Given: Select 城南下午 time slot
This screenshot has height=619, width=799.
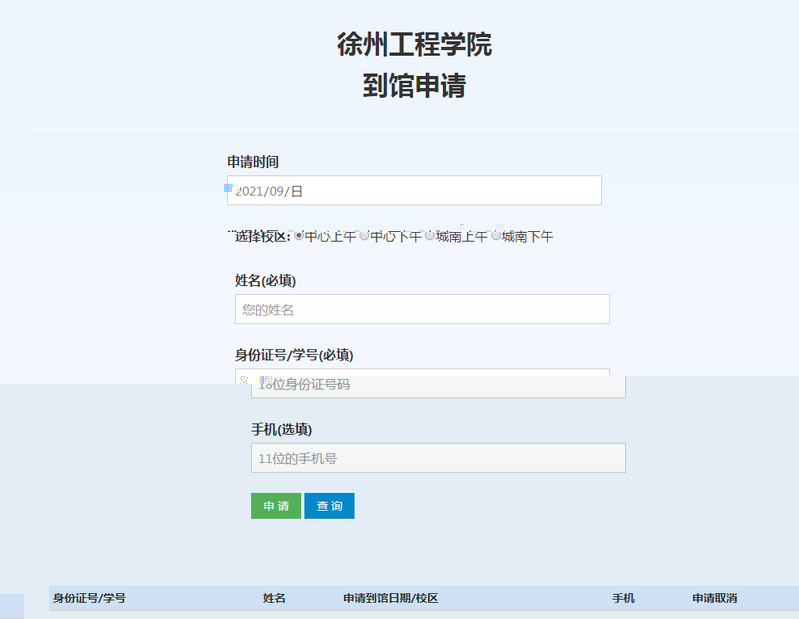Looking at the screenshot, I should (496, 236).
